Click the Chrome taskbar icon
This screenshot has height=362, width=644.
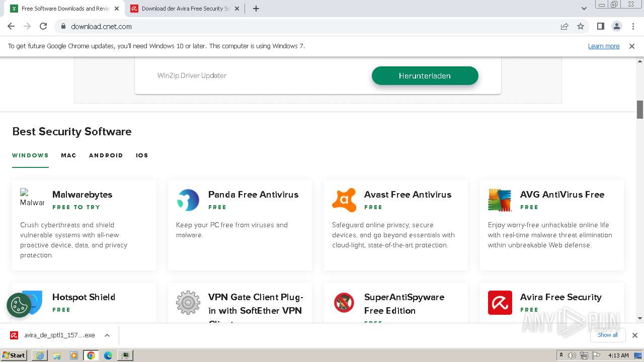click(91, 355)
